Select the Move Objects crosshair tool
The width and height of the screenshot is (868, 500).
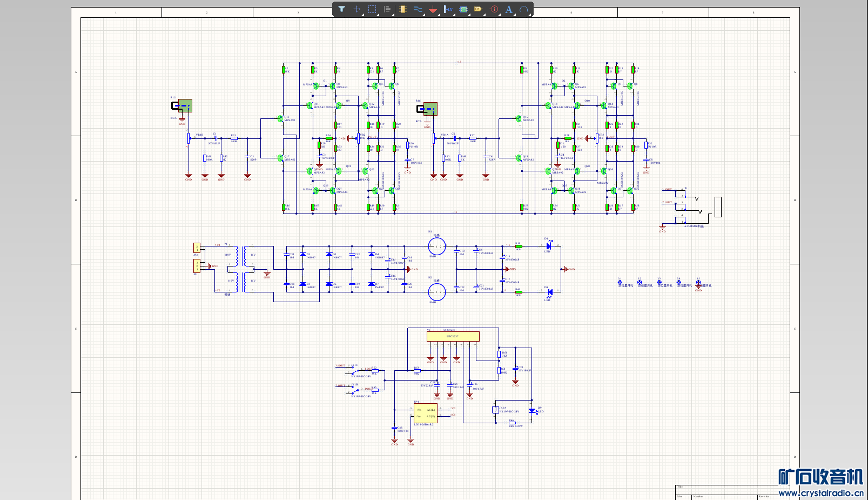coord(356,9)
